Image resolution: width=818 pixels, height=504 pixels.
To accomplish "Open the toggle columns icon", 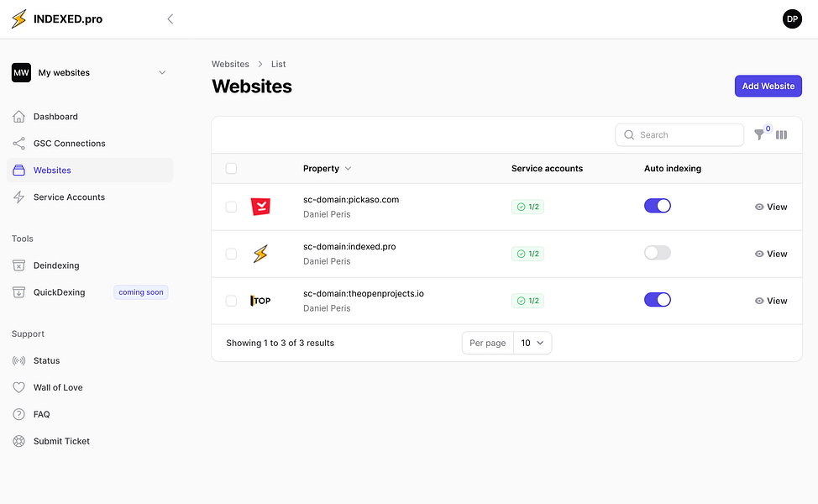I will 781,135.
